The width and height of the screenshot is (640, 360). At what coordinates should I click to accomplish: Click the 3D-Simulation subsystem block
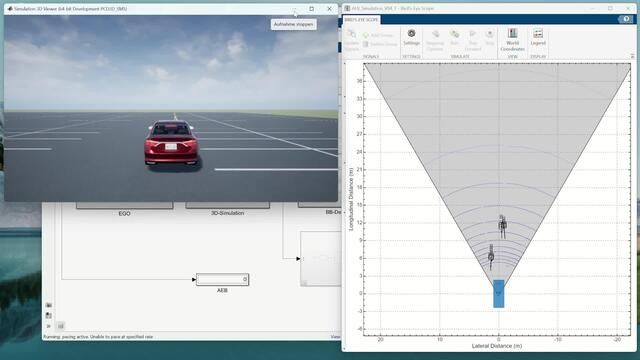[227, 205]
